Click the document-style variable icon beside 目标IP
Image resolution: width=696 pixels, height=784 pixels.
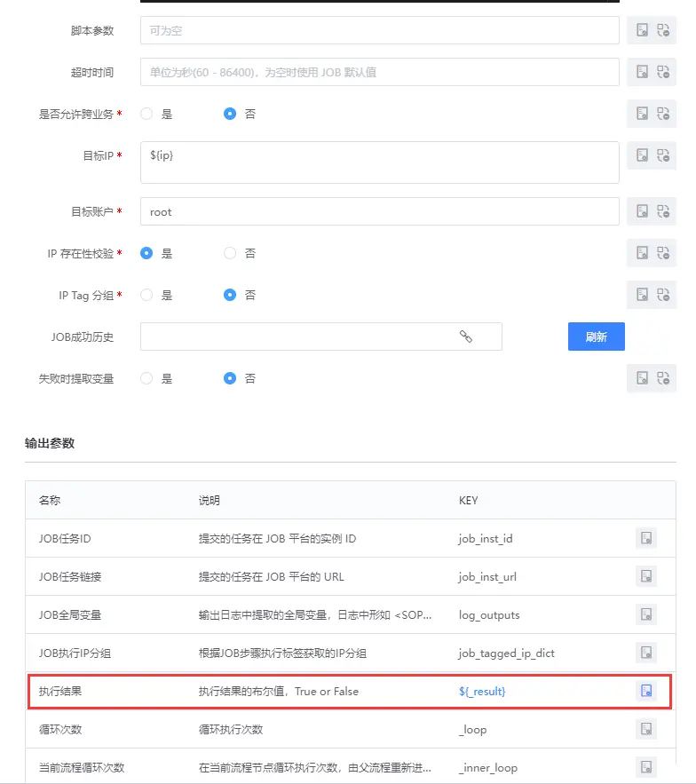[642, 155]
